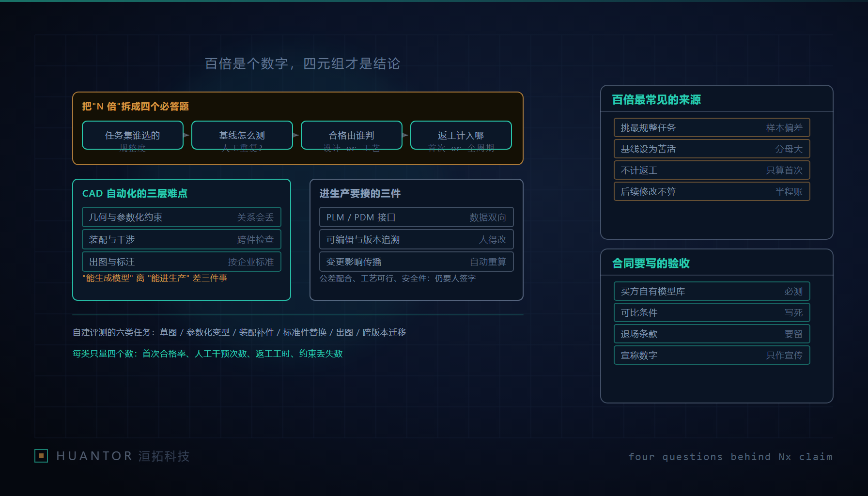Click the slide title 百倍是个数字，四元组才是结论
The width and height of the screenshot is (868, 496).
(x=302, y=63)
